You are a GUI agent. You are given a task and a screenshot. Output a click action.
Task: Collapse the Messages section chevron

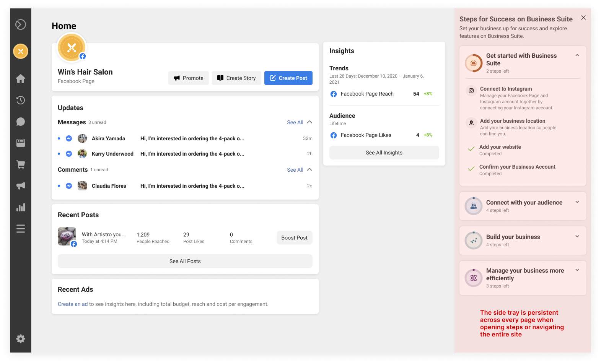[x=309, y=122]
